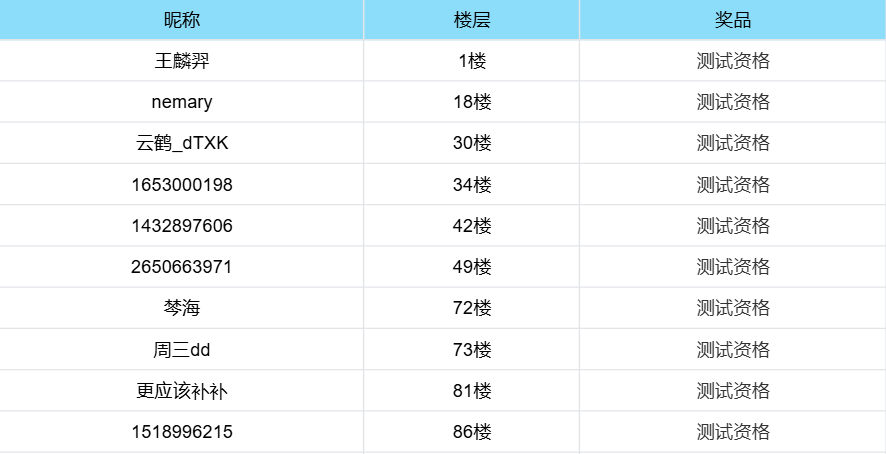
Task: Click the 棽海 nickname cell
Action: coord(181,308)
